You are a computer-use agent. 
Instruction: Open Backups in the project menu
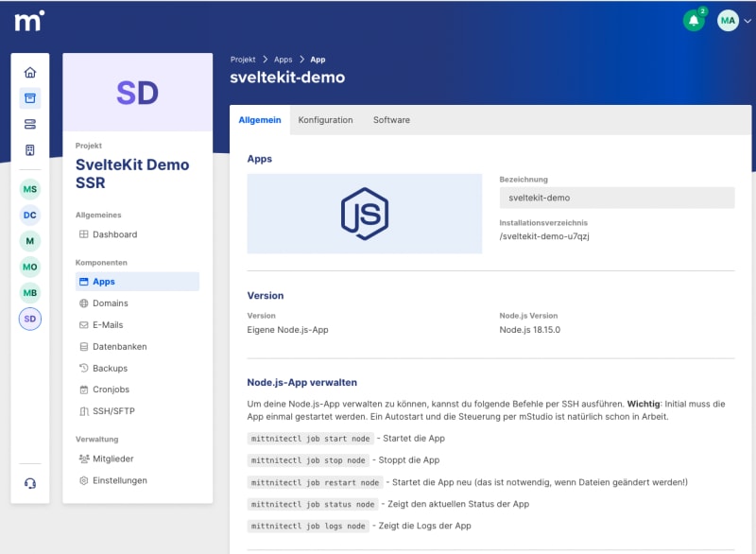coord(137,369)
